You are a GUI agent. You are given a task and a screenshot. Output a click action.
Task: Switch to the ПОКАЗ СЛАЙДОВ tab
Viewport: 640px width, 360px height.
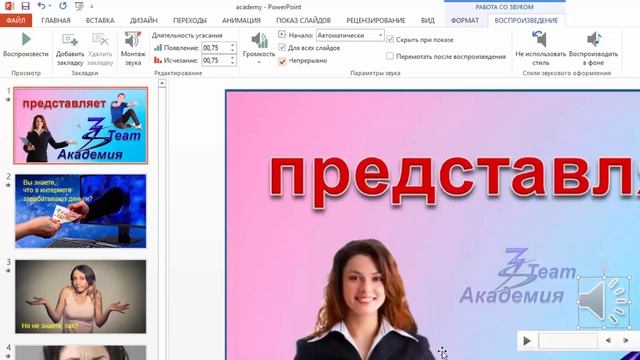coord(303,20)
